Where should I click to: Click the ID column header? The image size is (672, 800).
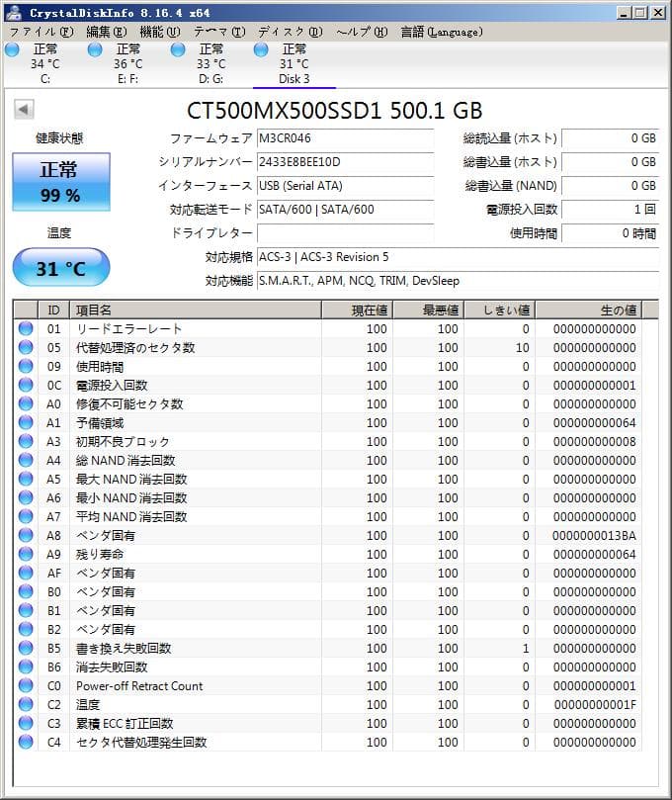click(53, 310)
